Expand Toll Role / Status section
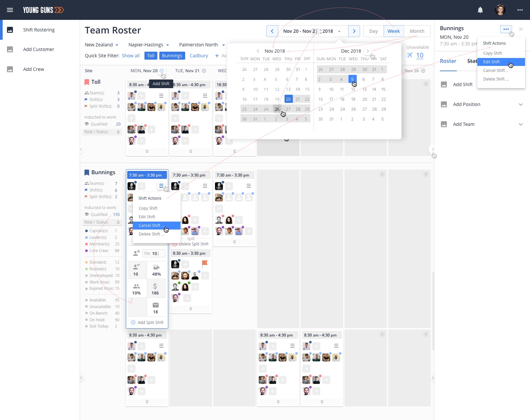Screen dimensions: 530x420 point(103,132)
